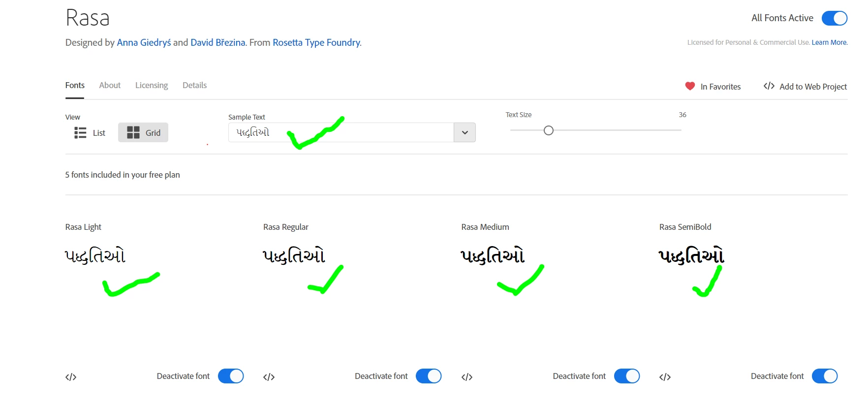Click the Rasa Medium sample preview text
868x407 pixels.
(x=493, y=255)
